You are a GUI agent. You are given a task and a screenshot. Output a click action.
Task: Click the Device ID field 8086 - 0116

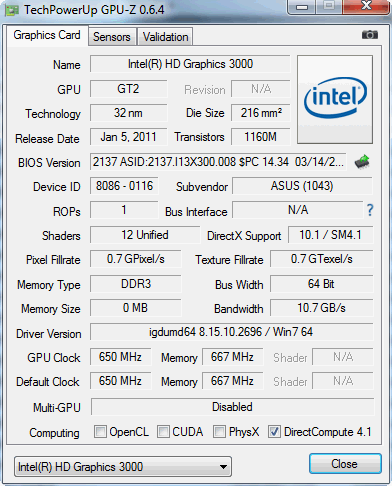[124, 186]
